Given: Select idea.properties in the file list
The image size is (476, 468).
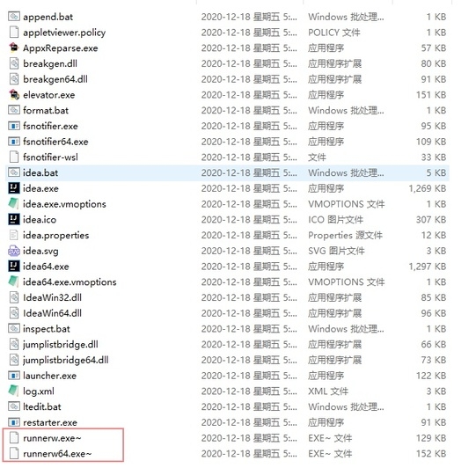Looking at the screenshot, I should point(55,235).
